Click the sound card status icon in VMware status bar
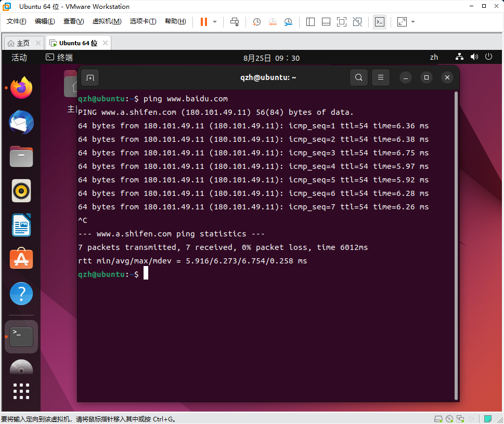 tap(471, 419)
